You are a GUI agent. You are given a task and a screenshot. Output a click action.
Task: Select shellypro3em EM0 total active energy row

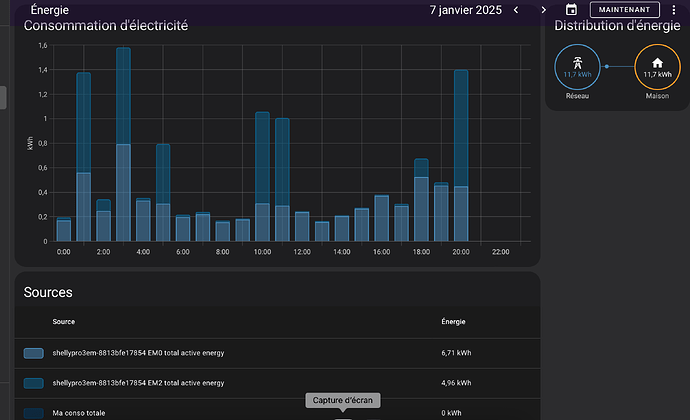coord(277,353)
